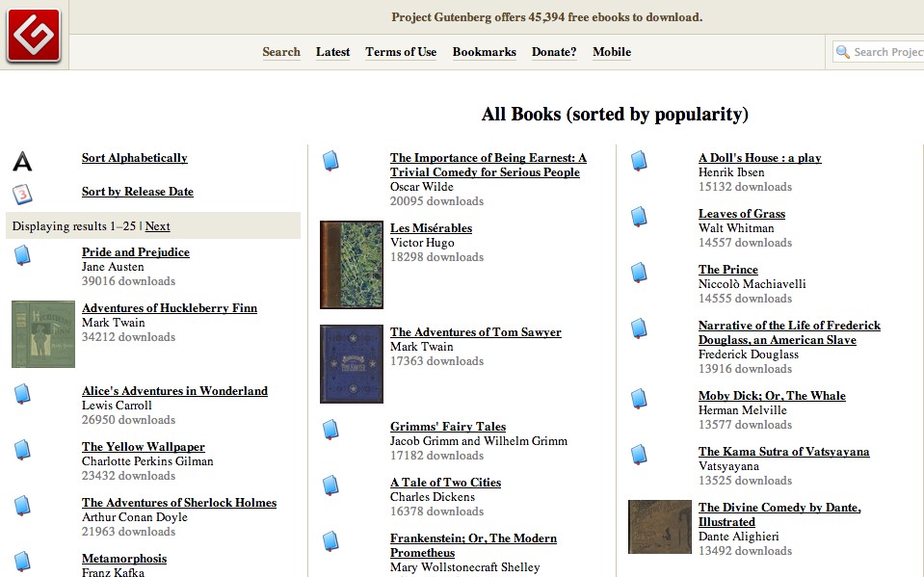
Task: Open the Latest menu item
Action: [x=332, y=52]
